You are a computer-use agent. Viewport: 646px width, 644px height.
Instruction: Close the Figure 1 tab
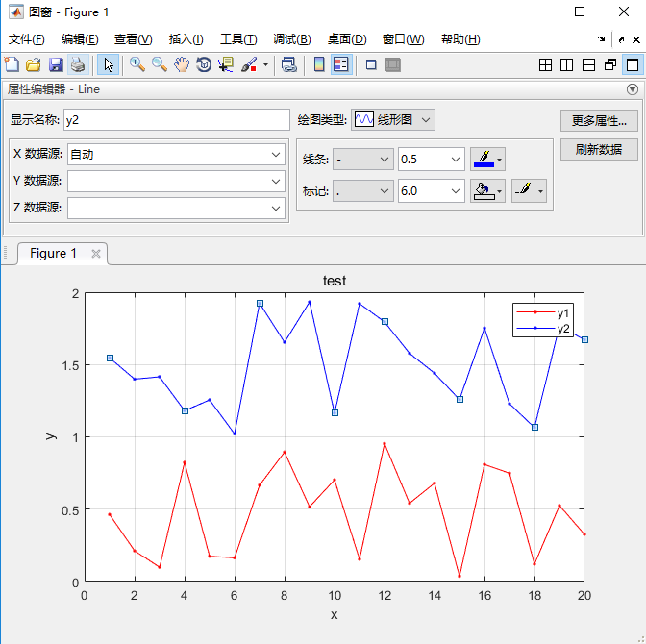(x=95, y=254)
